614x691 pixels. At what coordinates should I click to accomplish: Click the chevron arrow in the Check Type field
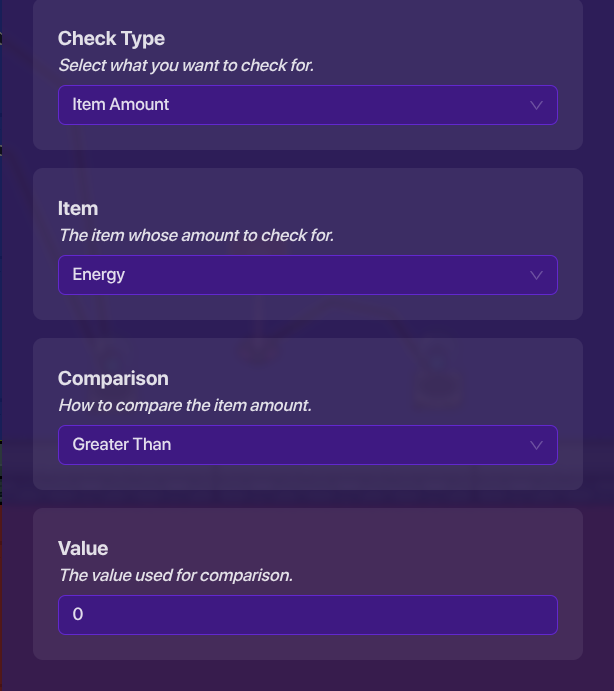(536, 105)
